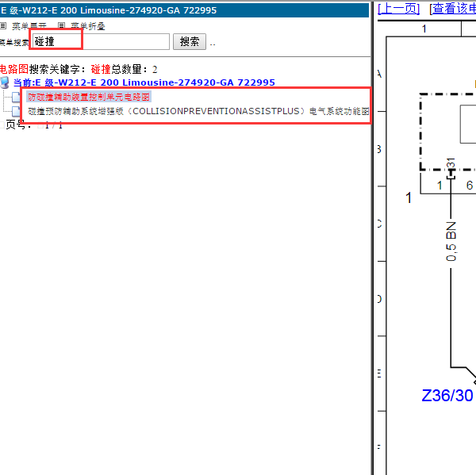Click the 搜索 search button
Viewport: 476px width, 475px height.
[x=190, y=41]
